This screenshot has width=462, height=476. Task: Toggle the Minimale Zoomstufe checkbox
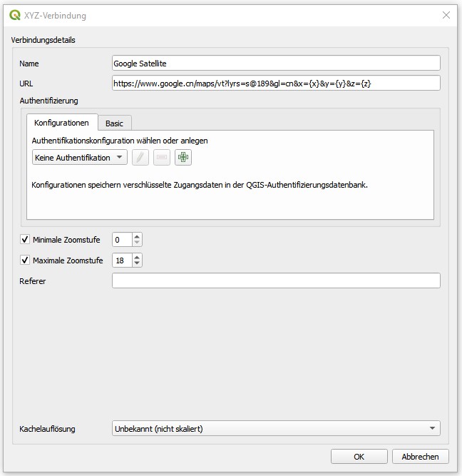(25, 239)
